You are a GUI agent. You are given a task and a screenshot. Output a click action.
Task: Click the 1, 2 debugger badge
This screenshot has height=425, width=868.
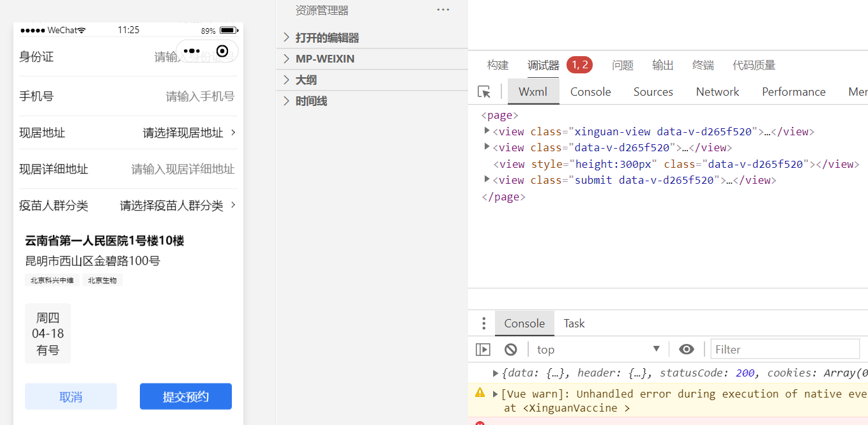[x=580, y=65]
